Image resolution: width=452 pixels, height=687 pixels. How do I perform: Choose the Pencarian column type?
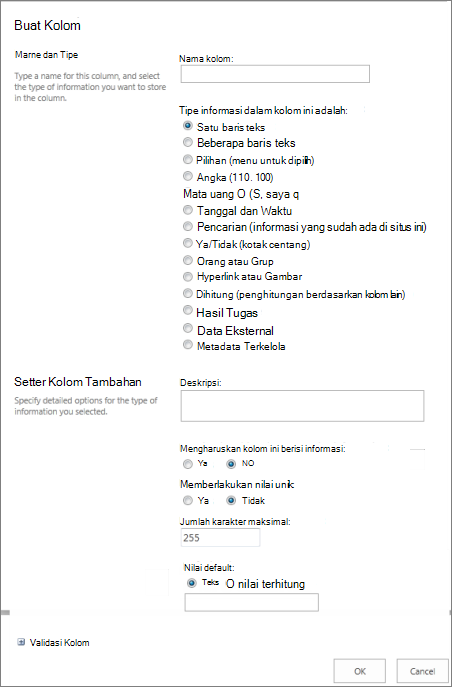187,227
